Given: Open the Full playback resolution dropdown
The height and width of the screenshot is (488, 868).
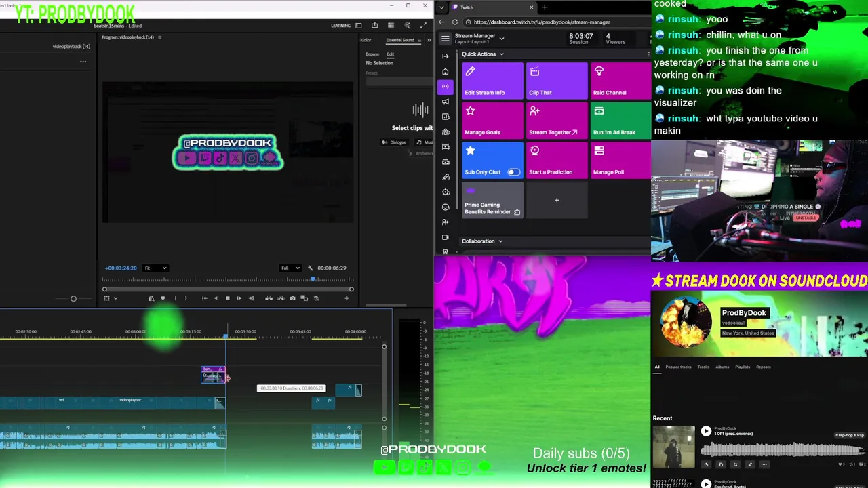Looking at the screenshot, I should click(x=291, y=268).
